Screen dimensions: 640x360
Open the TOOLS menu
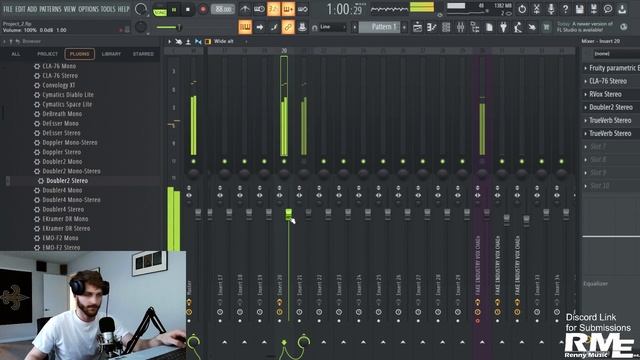click(x=108, y=9)
